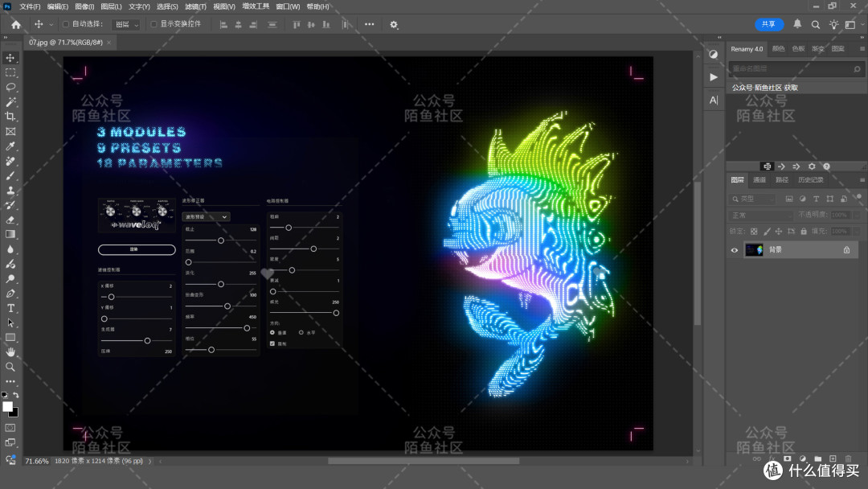Toggle lock all padlock in the lock row
The height and width of the screenshot is (489, 868).
tap(804, 232)
